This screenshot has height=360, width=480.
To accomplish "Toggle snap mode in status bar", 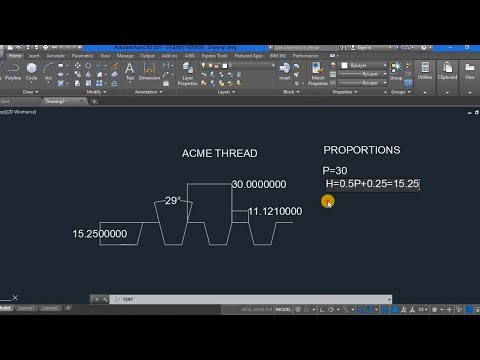I will coord(306,310).
